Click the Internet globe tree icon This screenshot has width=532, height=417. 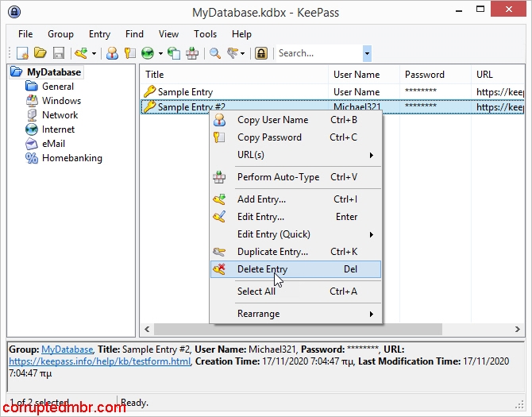tap(32, 129)
